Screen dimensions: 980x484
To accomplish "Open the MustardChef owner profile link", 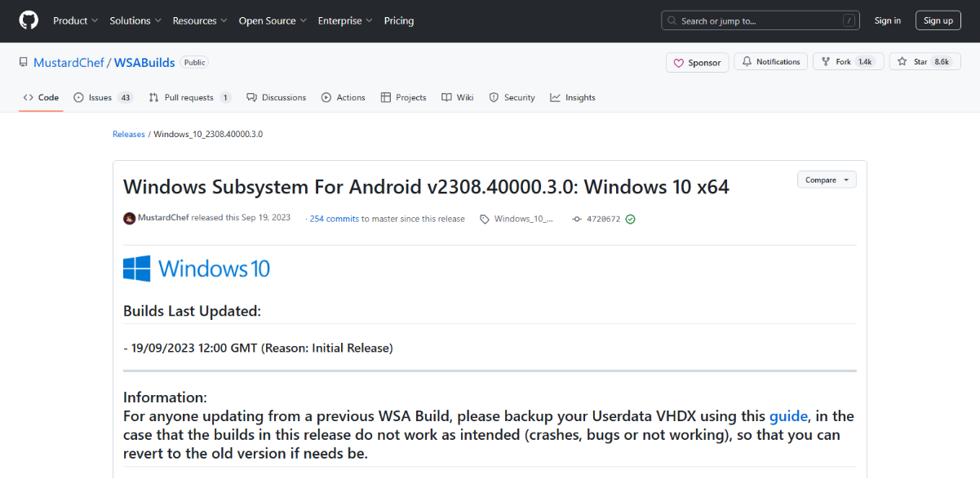I will (69, 62).
